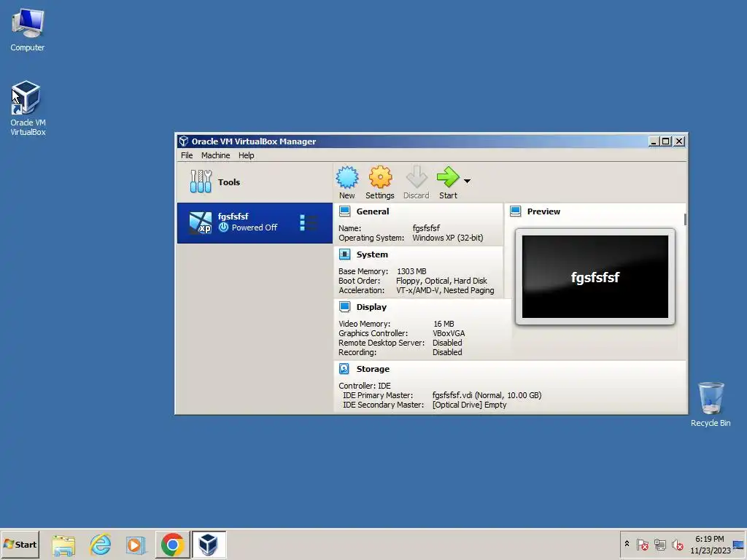Click the Preview header label
This screenshot has height=560, width=747.
(543, 211)
